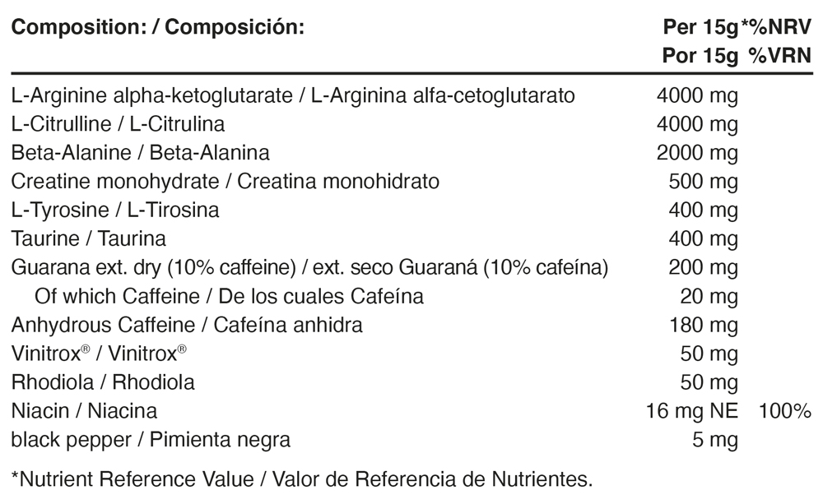The image size is (823, 504).
Task: Select the Beta-Alanine / Beta-Alanina row
Action: click(x=140, y=153)
